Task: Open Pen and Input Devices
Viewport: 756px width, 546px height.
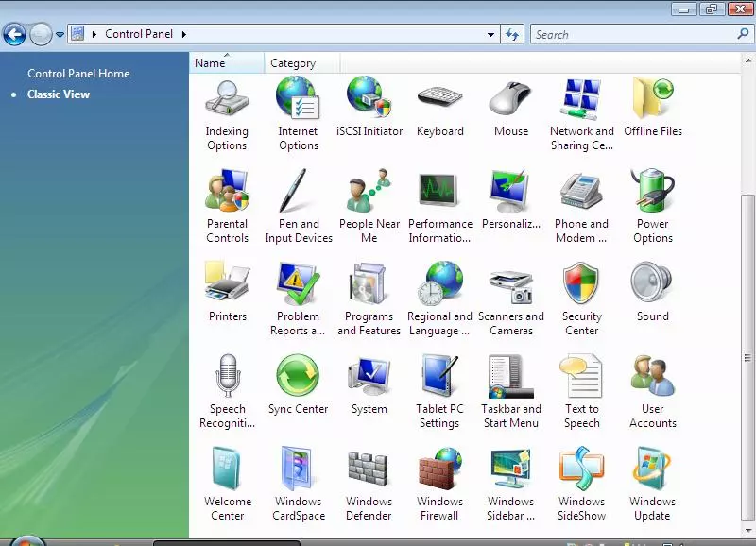Action: [x=299, y=207]
